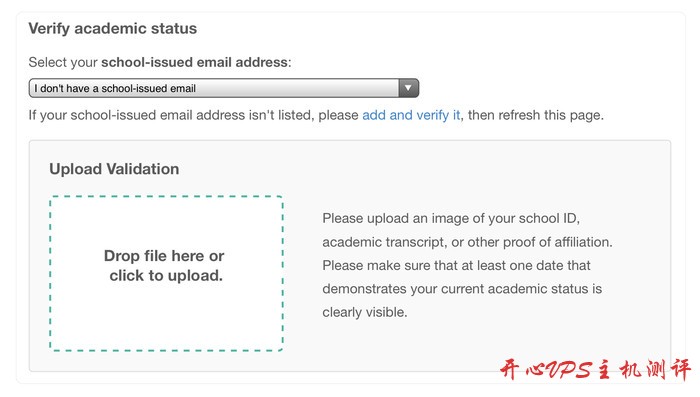Click the "school-issued email address" bold label

pyautogui.click(x=195, y=62)
